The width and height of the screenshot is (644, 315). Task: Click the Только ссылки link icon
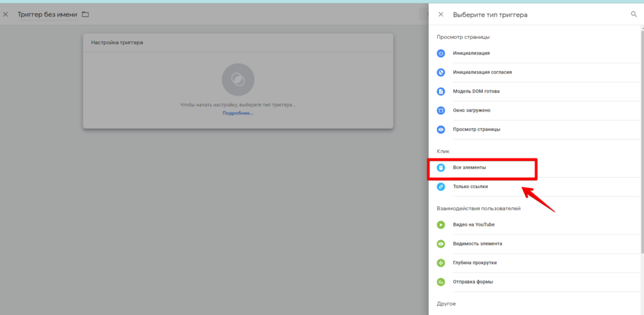(441, 187)
